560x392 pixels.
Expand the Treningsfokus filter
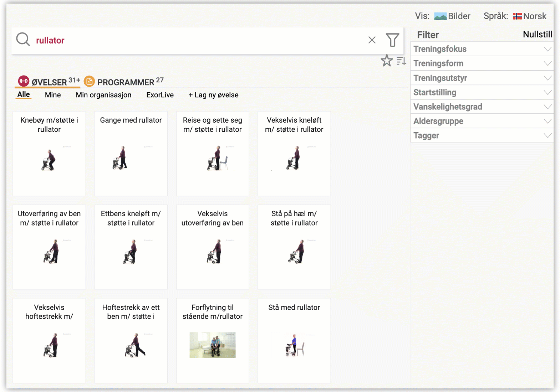(482, 49)
